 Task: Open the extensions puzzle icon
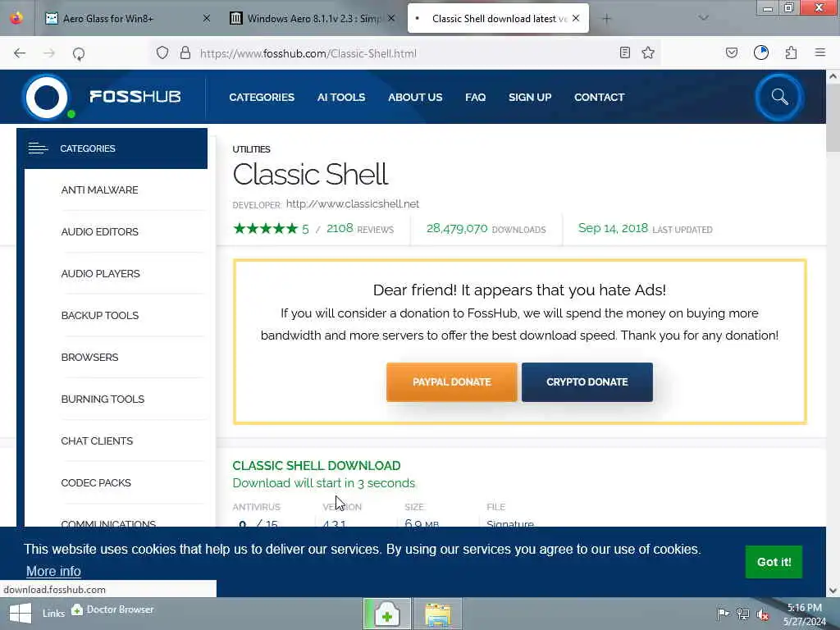coord(791,52)
